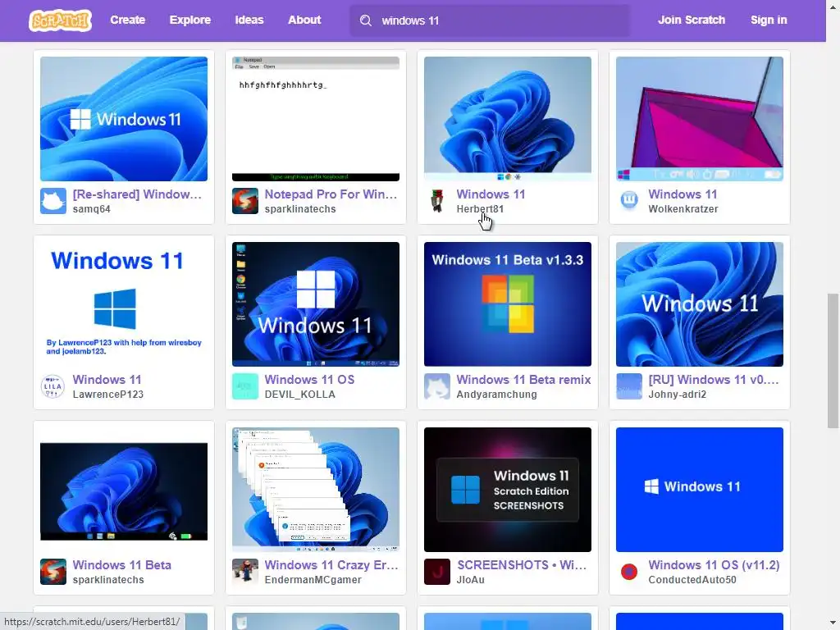Click Windows 11 Crazy Er... title
The height and width of the screenshot is (630, 840).
[x=331, y=565]
